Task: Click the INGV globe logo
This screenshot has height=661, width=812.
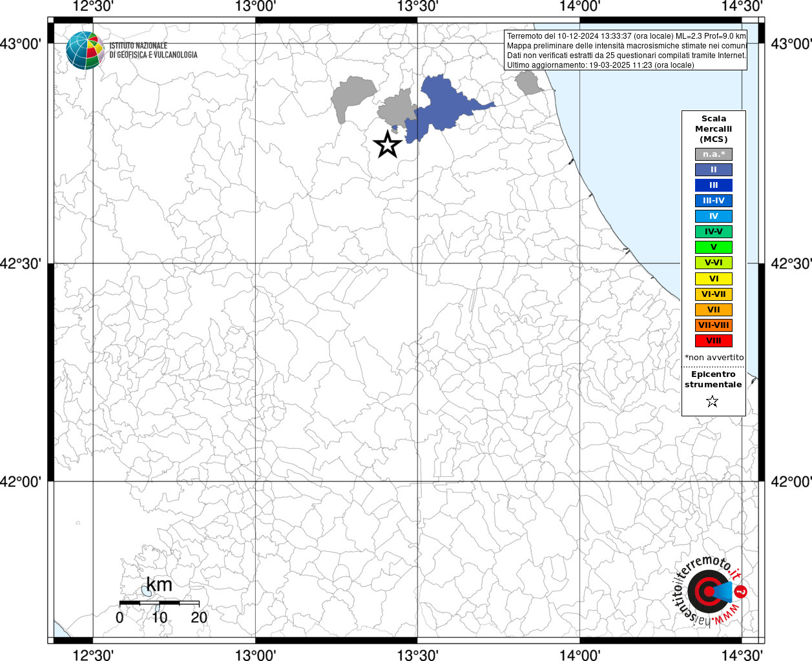Action: 85,50
